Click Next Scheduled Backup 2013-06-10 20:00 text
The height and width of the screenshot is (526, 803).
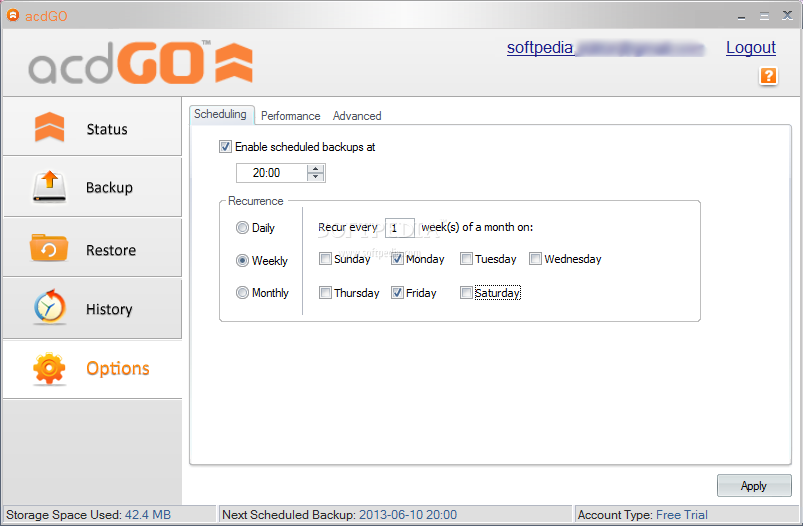point(340,514)
